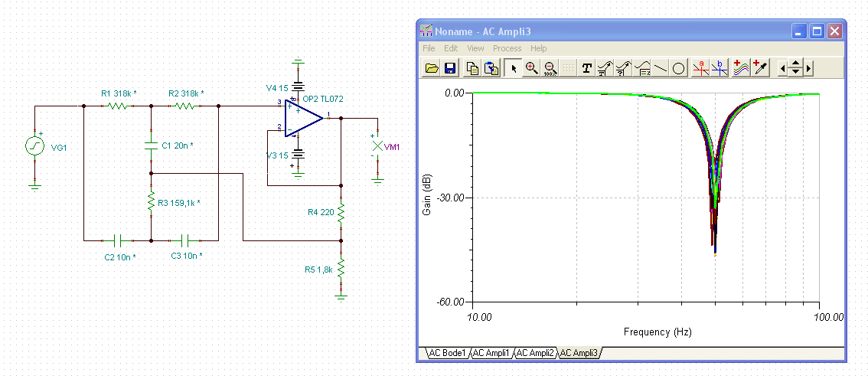Click the Gain (dB) axis label

(426, 194)
